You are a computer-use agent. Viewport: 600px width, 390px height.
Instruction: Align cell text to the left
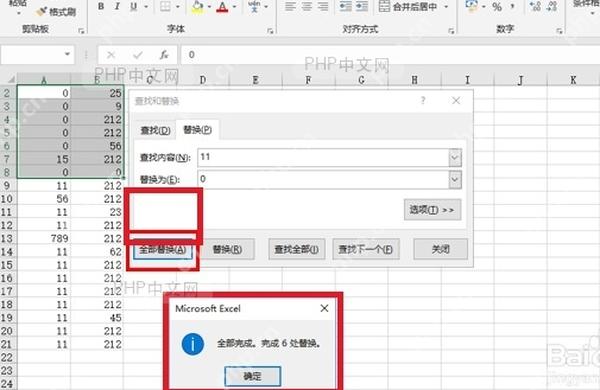point(290,6)
